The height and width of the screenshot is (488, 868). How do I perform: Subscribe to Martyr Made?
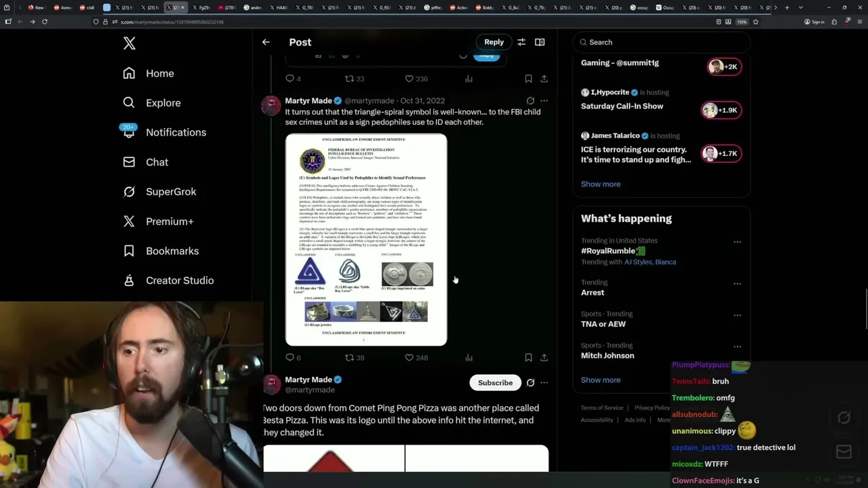click(495, 383)
